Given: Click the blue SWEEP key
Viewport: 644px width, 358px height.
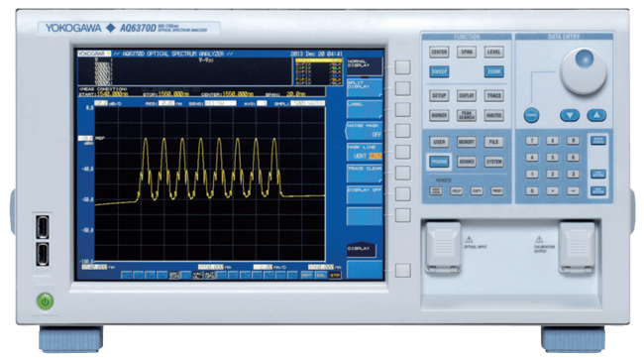Looking at the screenshot, I should point(439,71).
